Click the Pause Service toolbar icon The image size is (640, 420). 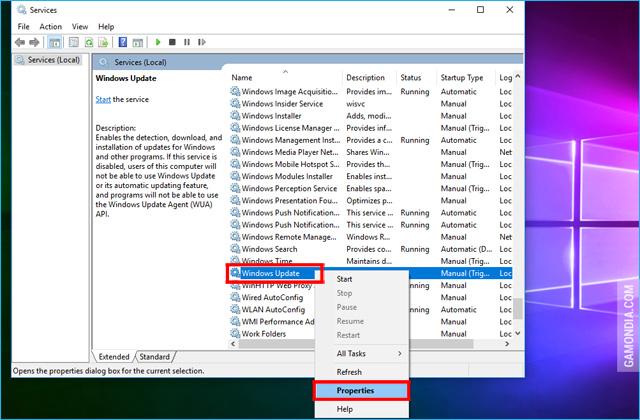187,42
